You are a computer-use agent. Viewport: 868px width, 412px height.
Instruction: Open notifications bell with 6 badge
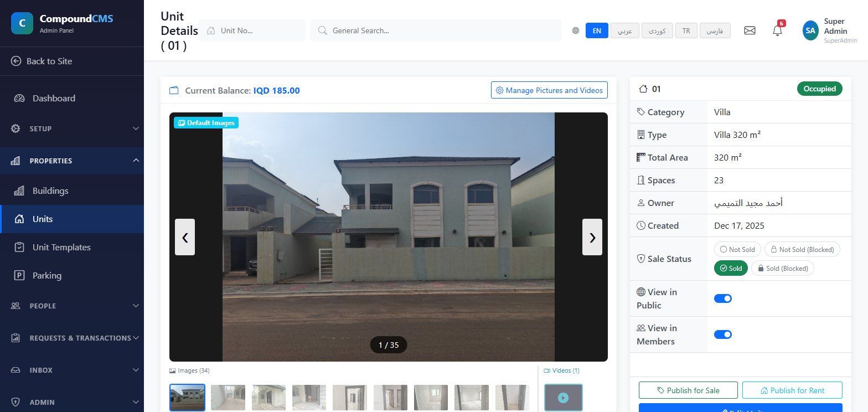(777, 30)
